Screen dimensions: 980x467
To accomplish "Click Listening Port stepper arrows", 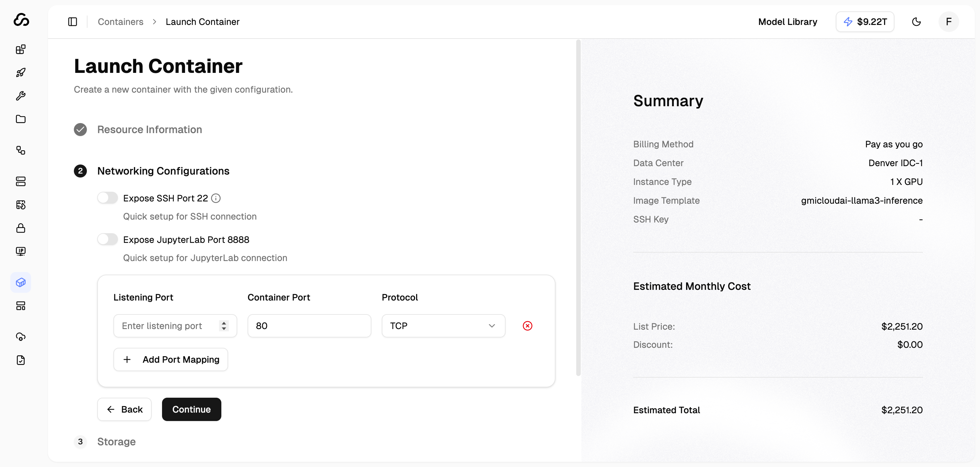I will click(224, 326).
